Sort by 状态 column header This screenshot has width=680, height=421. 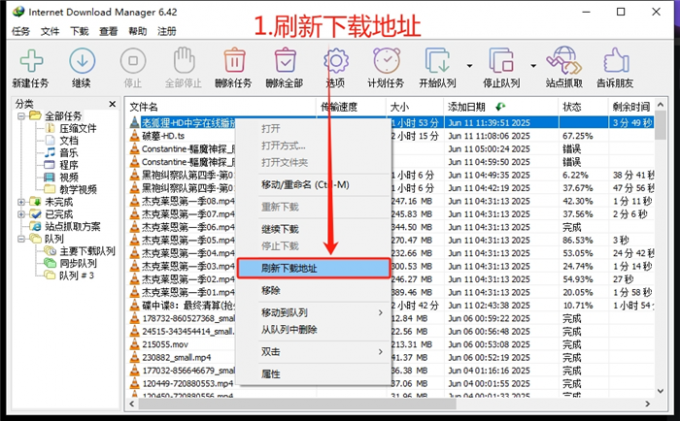point(583,107)
